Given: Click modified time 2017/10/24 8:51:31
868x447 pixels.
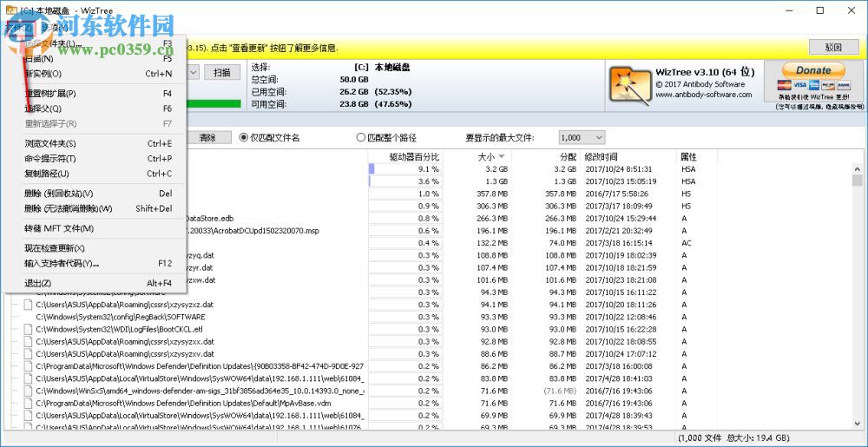Looking at the screenshot, I should coord(618,169).
